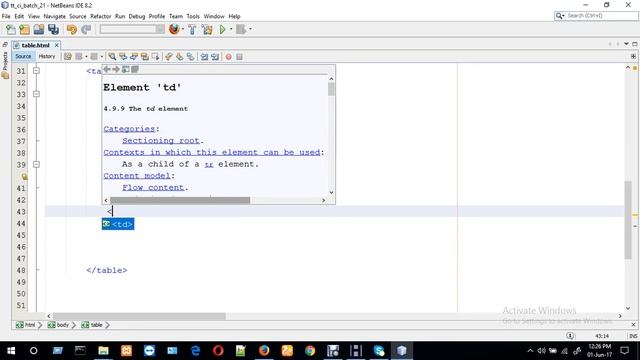Click the html breadcrumb in navigation bar

25,325
